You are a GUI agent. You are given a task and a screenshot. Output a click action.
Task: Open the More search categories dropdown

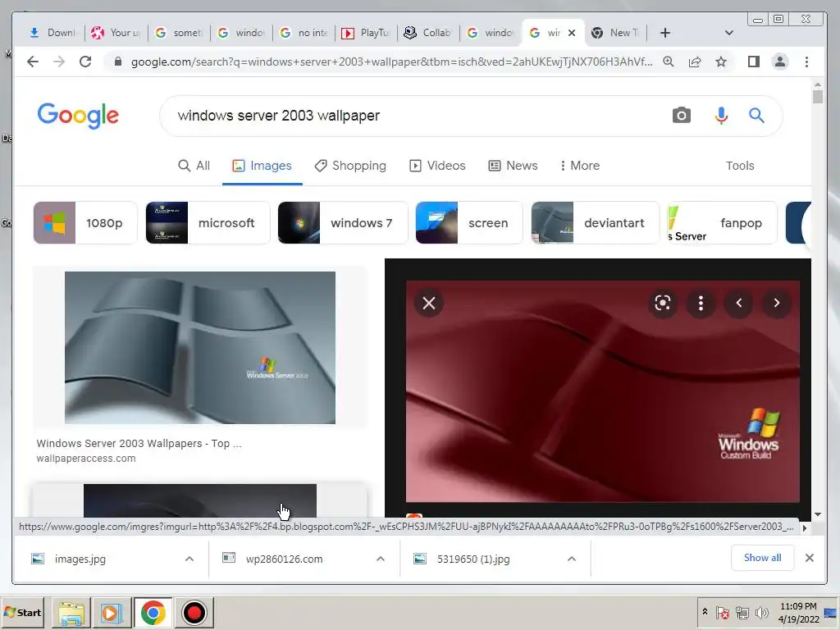tap(580, 166)
